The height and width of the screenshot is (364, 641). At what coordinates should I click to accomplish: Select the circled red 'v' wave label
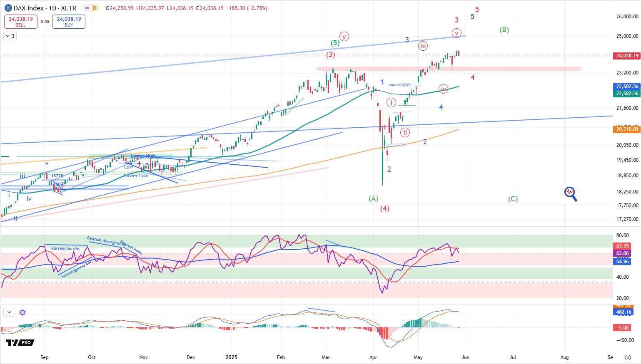click(x=456, y=33)
